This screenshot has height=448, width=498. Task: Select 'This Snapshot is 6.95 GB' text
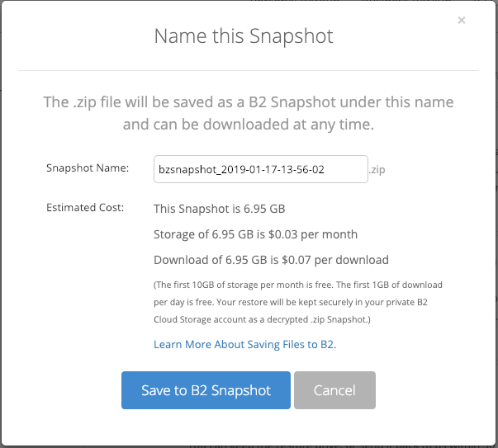pos(220,209)
